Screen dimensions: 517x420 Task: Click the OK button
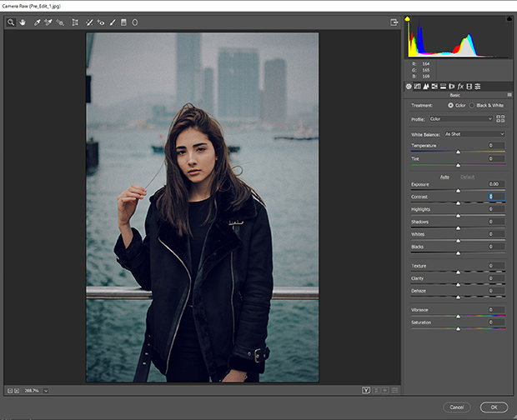(x=493, y=407)
